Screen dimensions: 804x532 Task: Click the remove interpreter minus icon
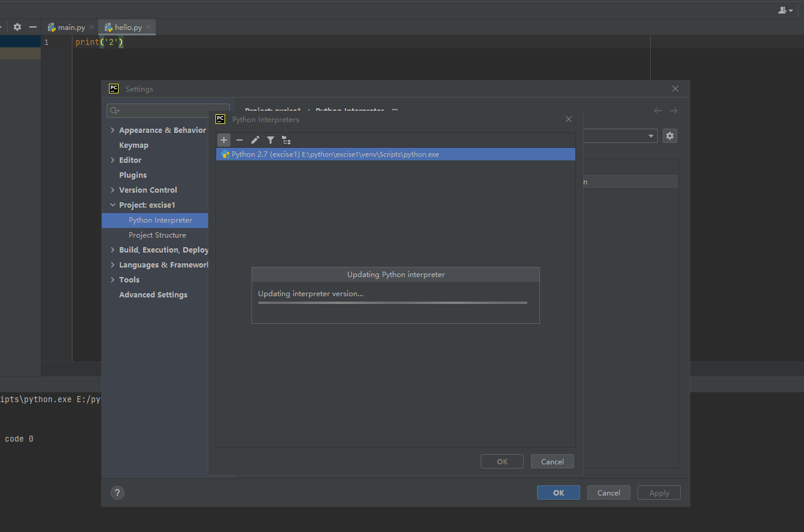[x=239, y=140]
